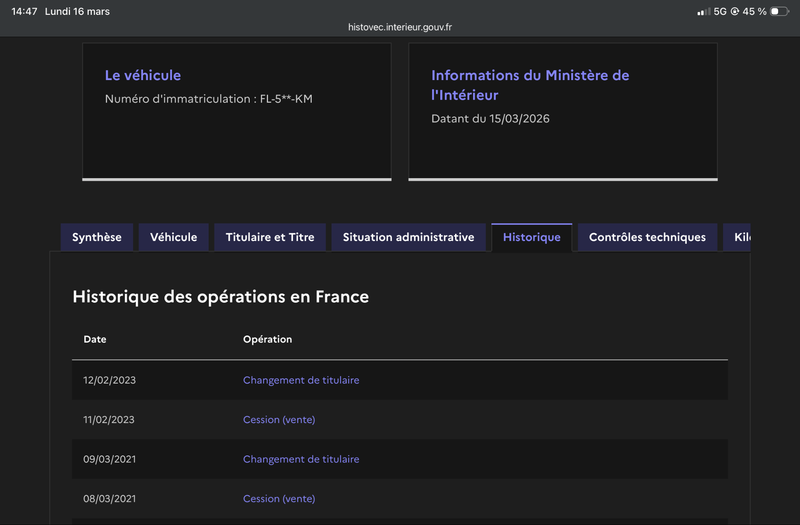The image size is (800, 525).
Task: Click the Le véhicule card heading
Action: pyautogui.click(x=143, y=75)
